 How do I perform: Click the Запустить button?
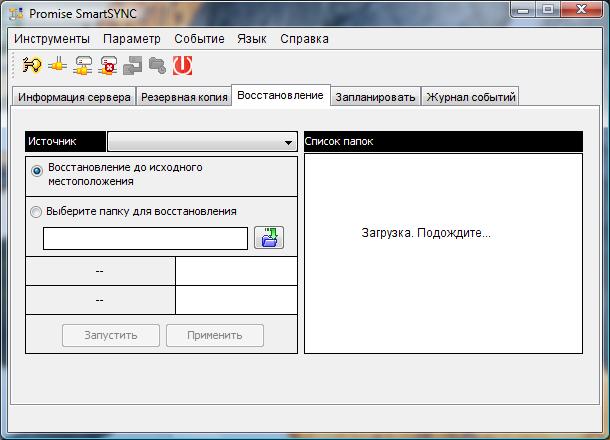click(x=111, y=335)
